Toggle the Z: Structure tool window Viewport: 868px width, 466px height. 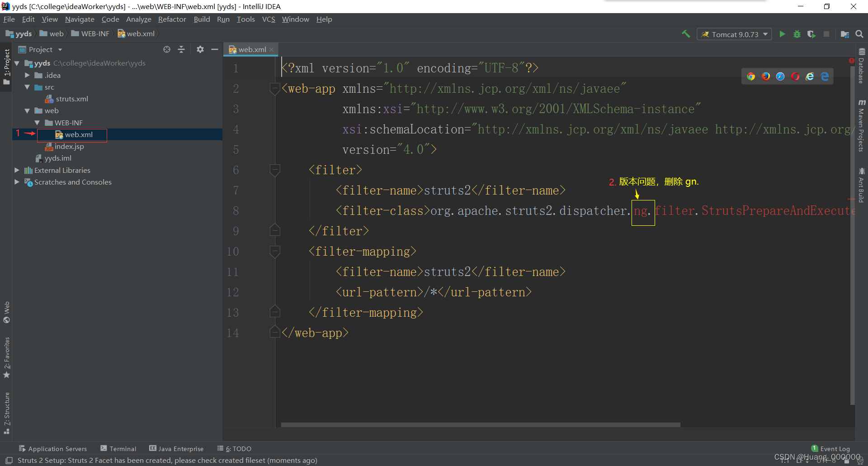tap(6, 413)
